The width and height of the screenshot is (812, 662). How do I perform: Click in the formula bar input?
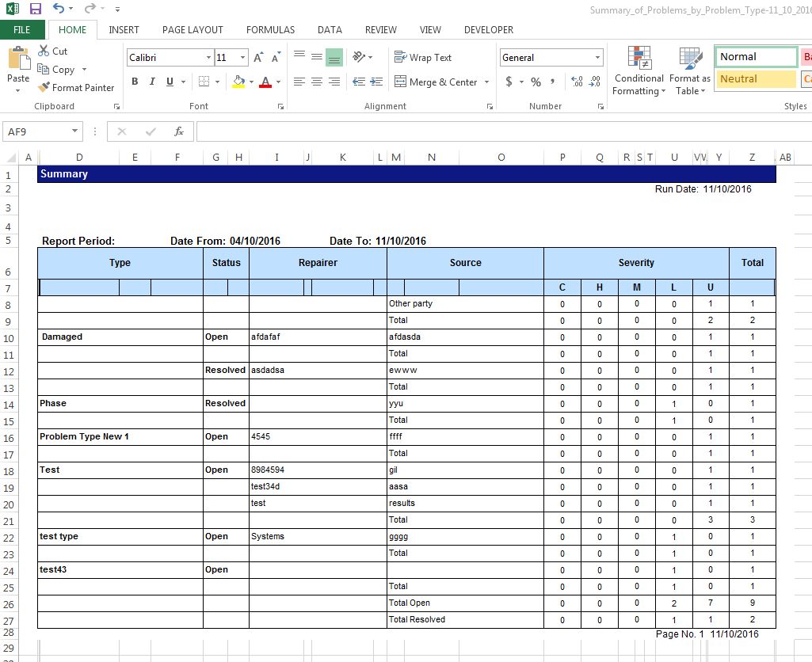[x=504, y=131]
